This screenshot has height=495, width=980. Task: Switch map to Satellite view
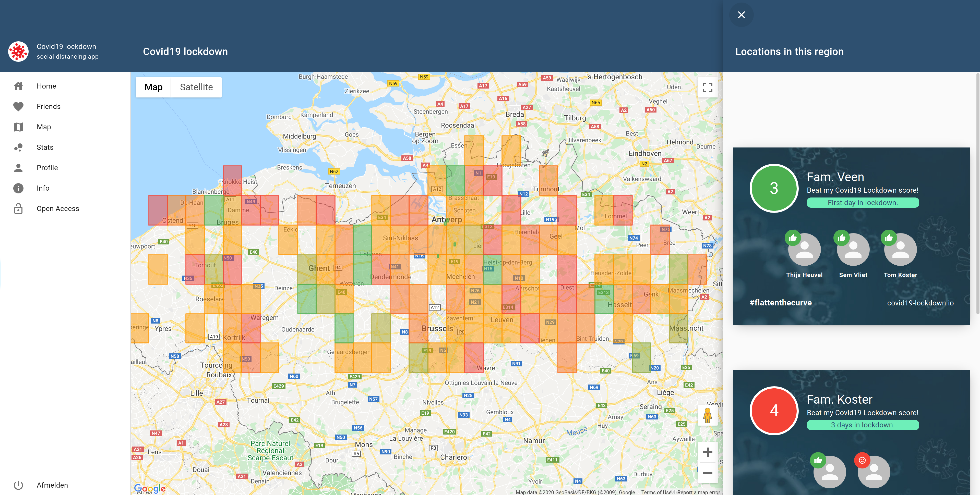pos(196,88)
